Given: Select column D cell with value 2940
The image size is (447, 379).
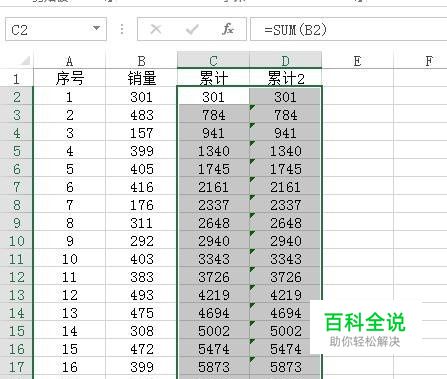Looking at the screenshot, I should click(x=285, y=241).
